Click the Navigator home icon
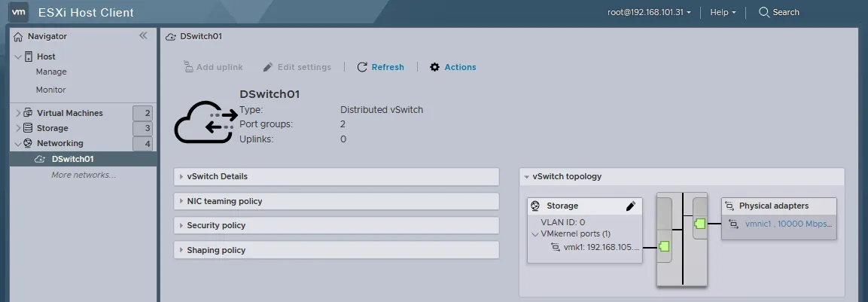868x302 pixels. (18, 37)
